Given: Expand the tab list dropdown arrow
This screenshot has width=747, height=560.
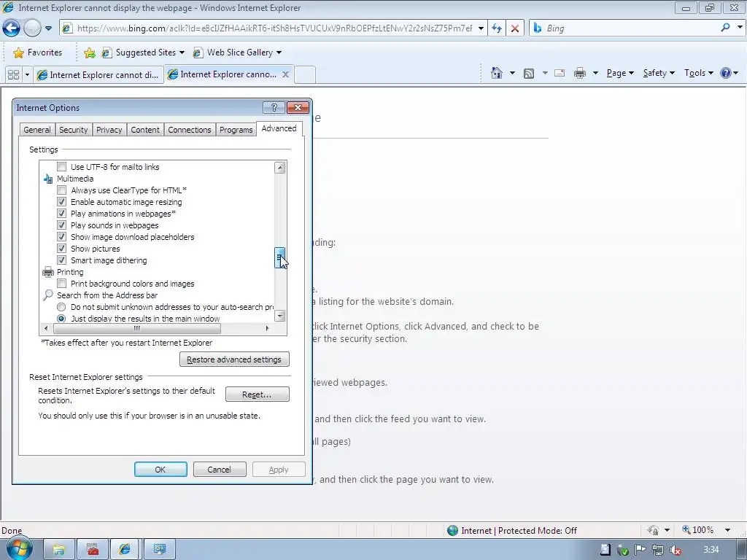Looking at the screenshot, I should [x=27, y=75].
